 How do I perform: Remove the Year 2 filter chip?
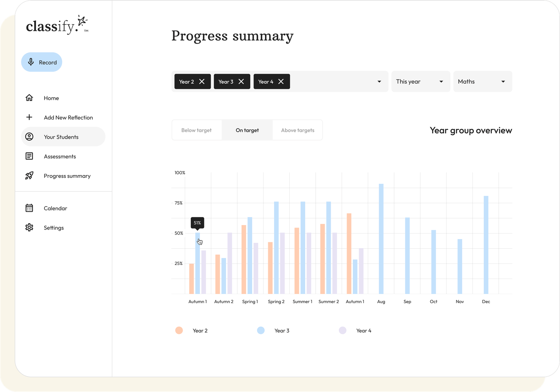(x=202, y=82)
